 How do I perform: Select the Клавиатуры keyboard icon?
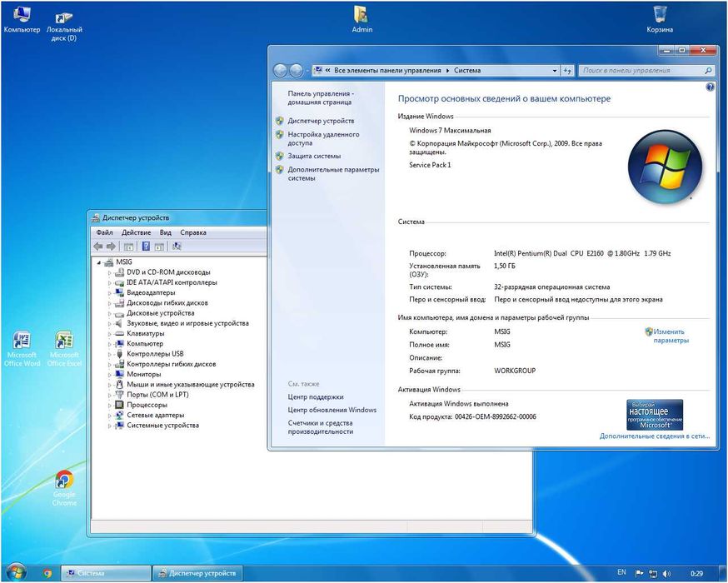pyautogui.click(x=120, y=334)
